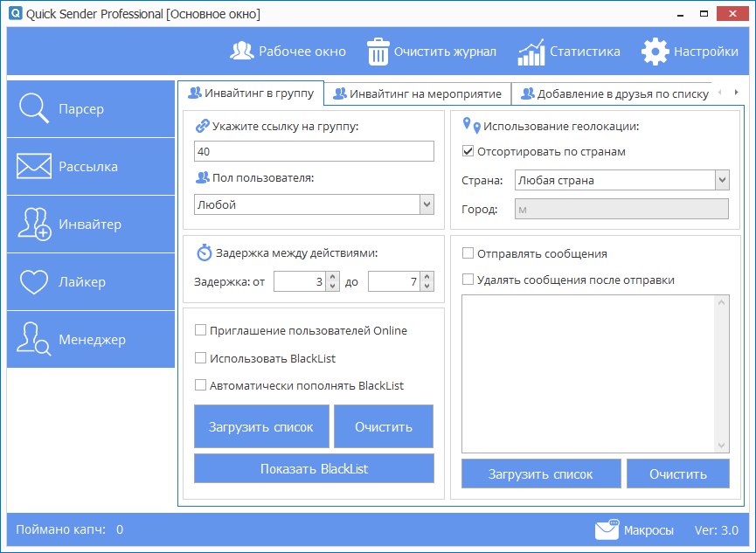The width and height of the screenshot is (756, 553).
Task: Click the Рабочее окно people icon
Action: [241, 51]
